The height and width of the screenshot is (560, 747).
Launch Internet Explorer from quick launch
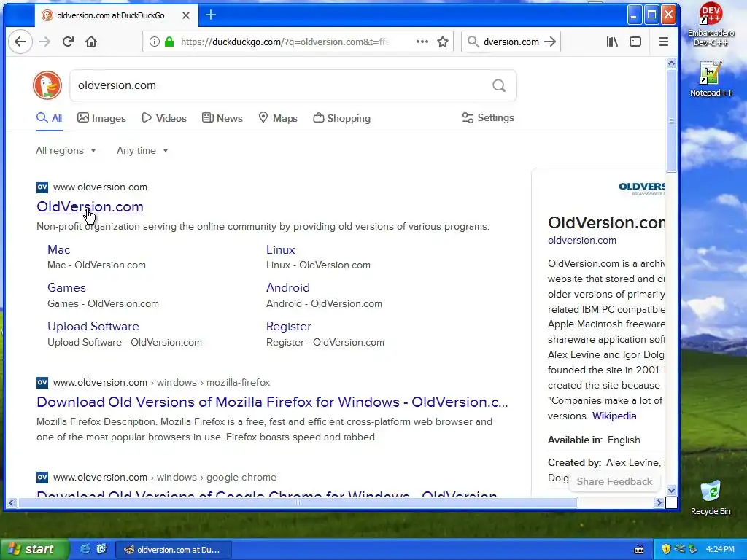pyautogui.click(x=85, y=549)
